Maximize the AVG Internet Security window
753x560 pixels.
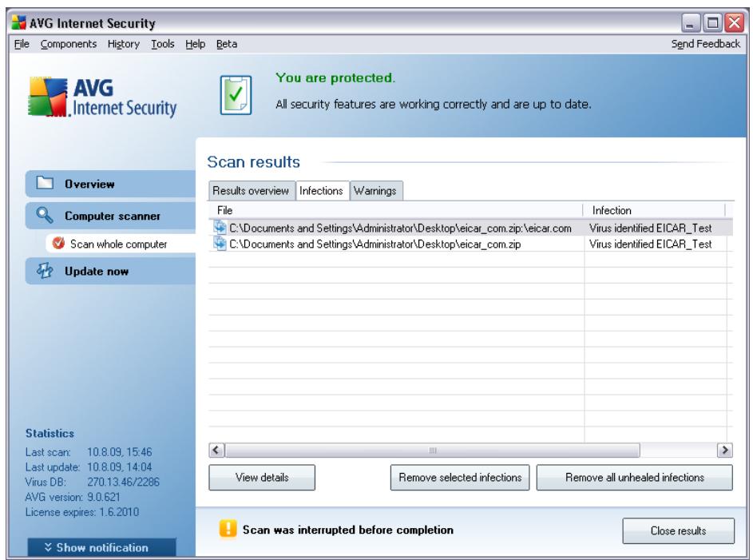(x=712, y=22)
